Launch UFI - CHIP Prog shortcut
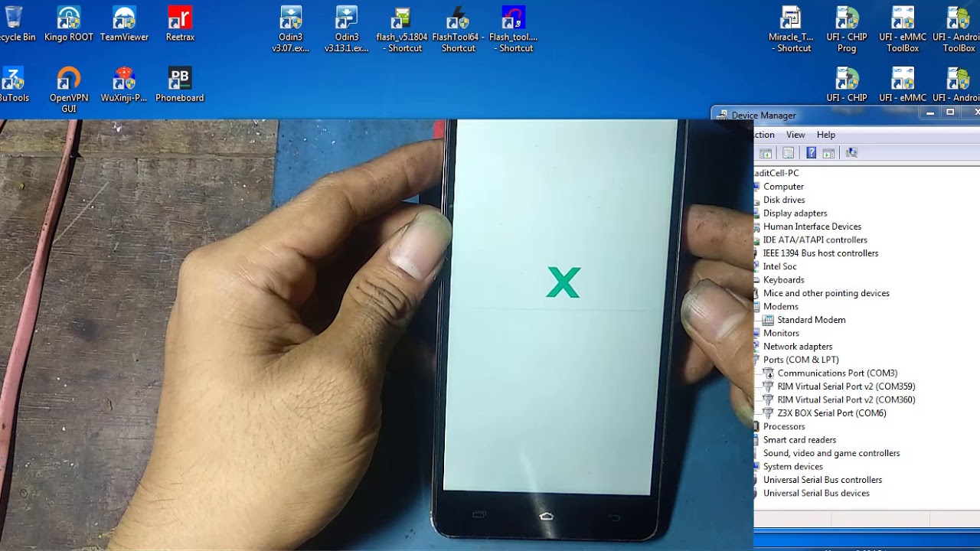Image resolution: width=980 pixels, height=551 pixels. [847, 29]
